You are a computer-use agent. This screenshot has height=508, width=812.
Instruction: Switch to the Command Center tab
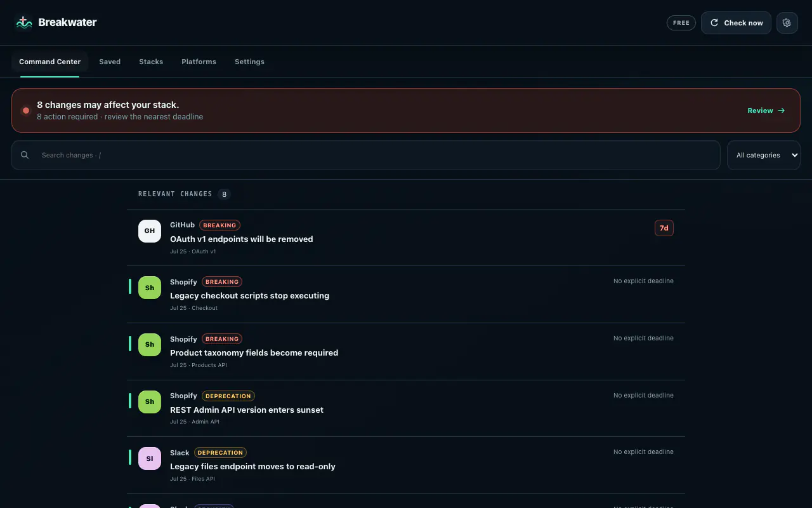point(49,62)
